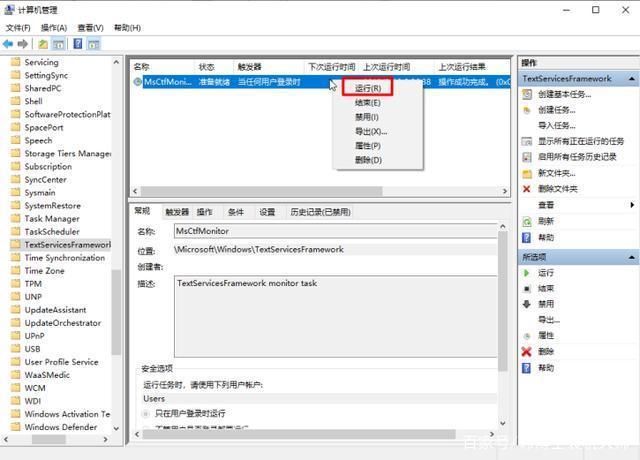
Task: Open the 文件(F) menu
Action: (18, 28)
